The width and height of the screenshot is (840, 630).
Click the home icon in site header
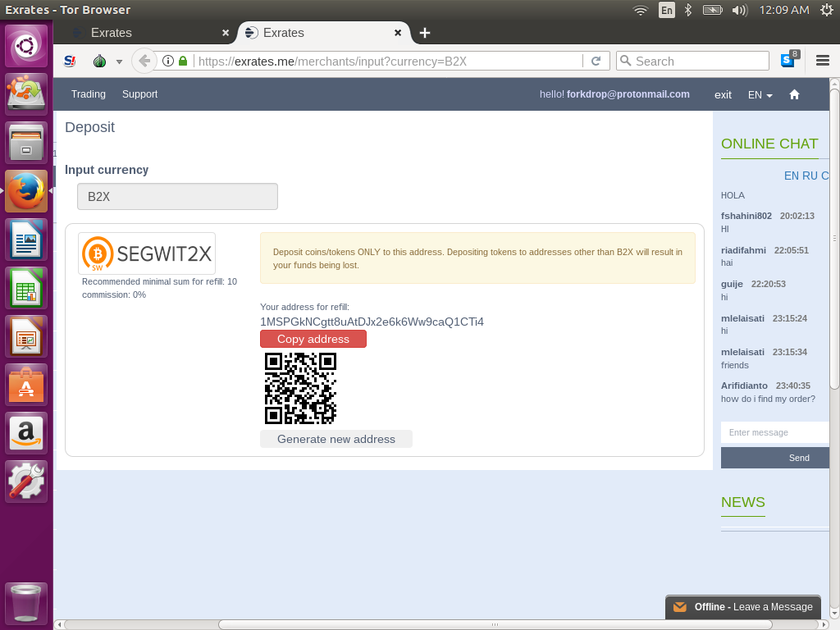point(794,94)
